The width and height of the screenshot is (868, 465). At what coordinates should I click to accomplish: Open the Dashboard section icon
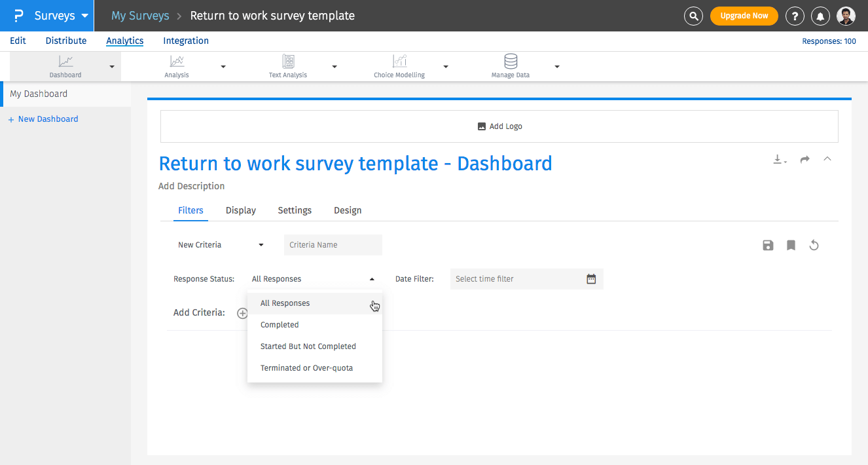[x=65, y=62]
